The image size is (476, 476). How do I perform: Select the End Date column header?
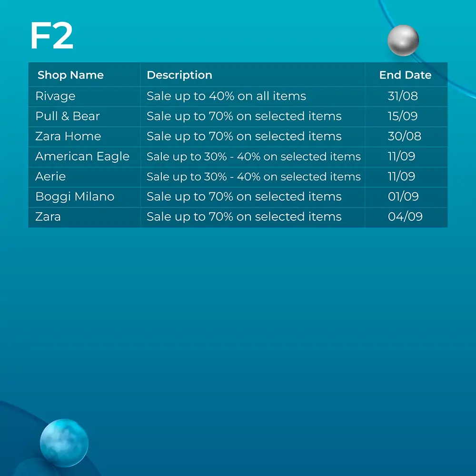click(x=405, y=75)
